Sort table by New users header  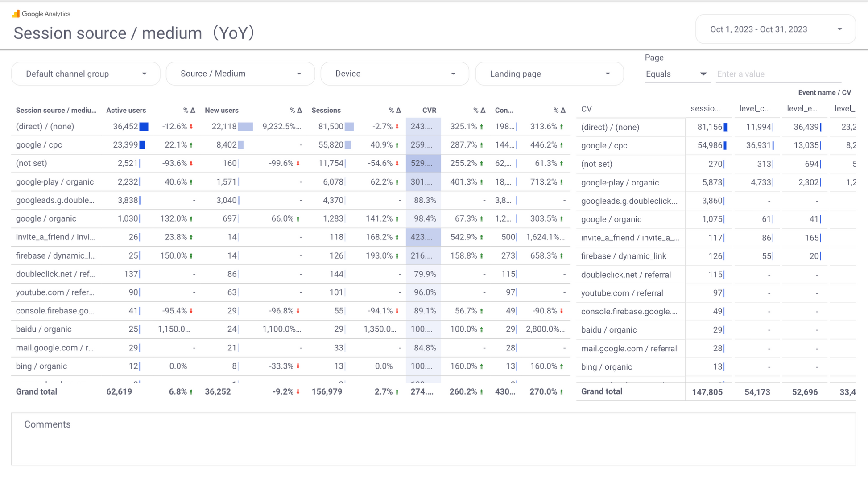click(221, 110)
